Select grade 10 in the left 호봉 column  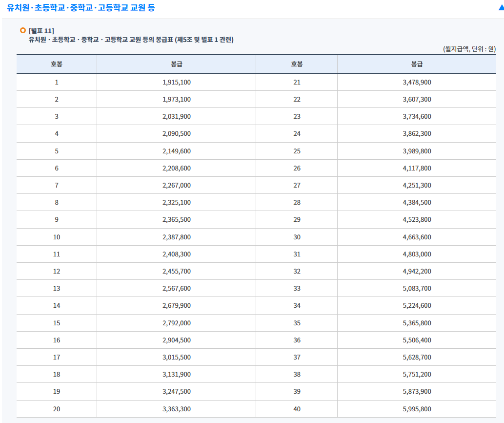click(56, 236)
